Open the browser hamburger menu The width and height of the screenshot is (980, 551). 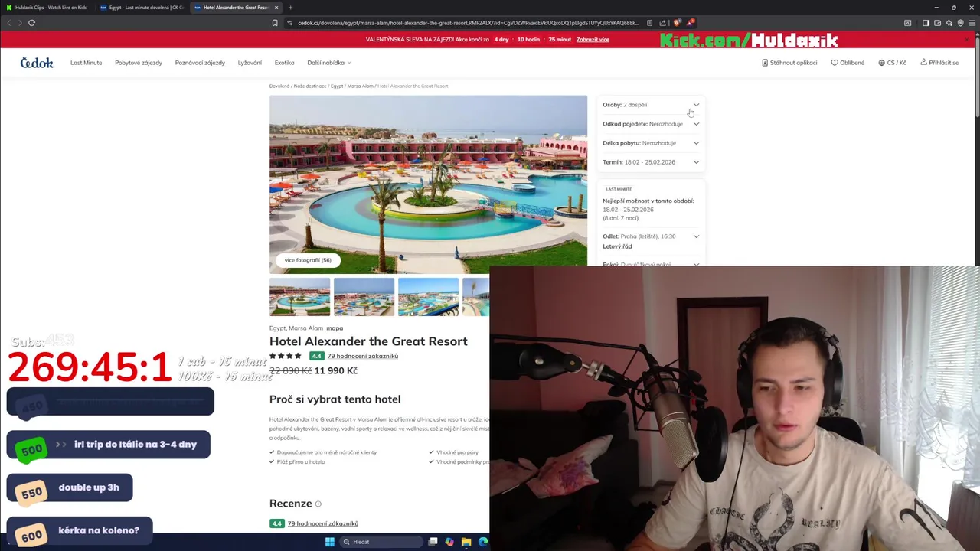[972, 23]
